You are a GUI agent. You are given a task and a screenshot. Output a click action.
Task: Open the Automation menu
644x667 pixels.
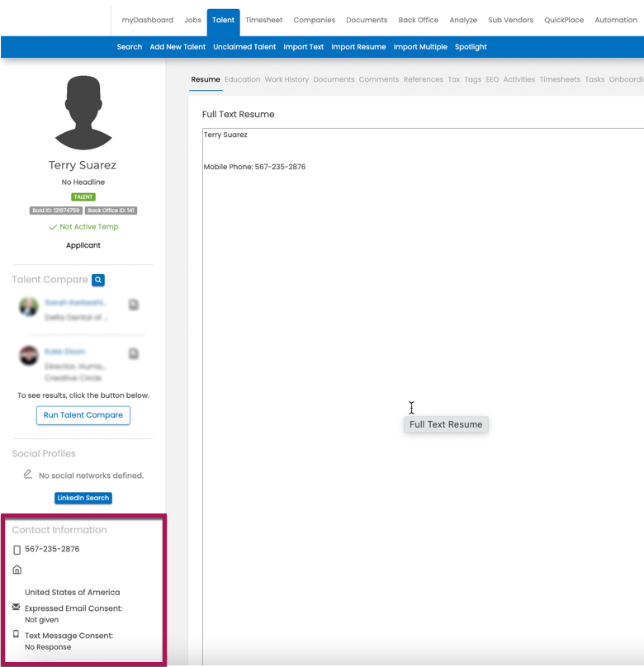(616, 20)
